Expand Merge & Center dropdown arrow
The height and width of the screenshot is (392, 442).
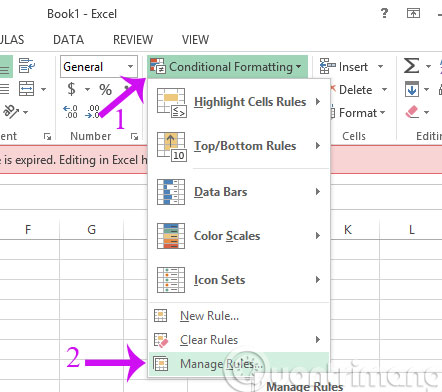tap(43, 89)
